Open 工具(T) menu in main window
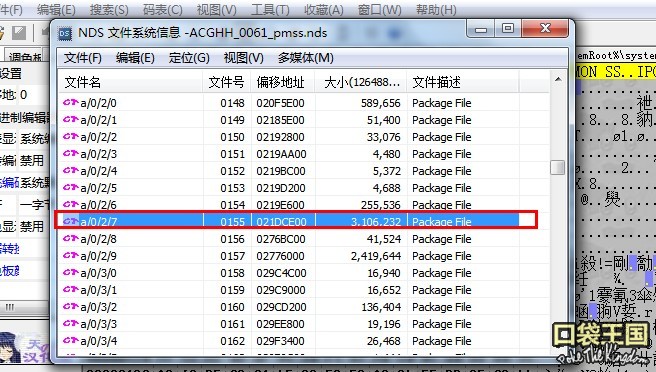Screen dimensions: 656x372 (270, 10)
